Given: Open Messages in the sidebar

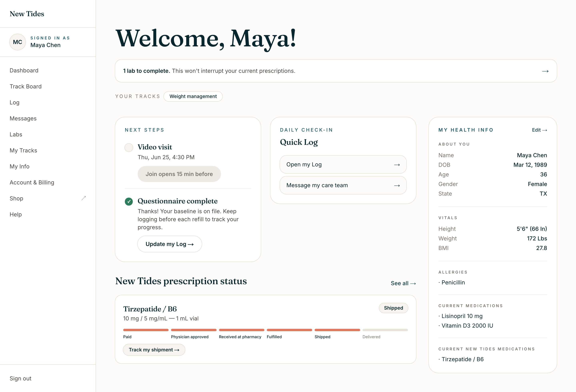Looking at the screenshot, I should point(23,118).
